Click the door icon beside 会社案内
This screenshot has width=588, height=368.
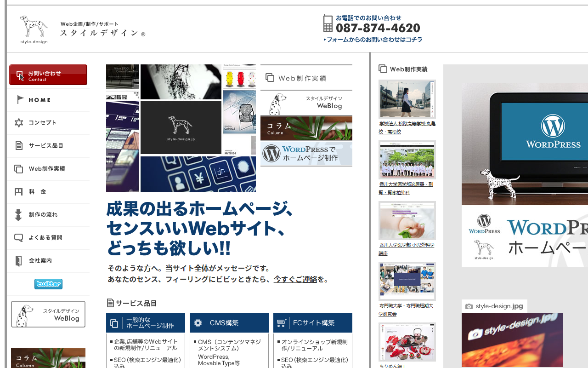18,261
